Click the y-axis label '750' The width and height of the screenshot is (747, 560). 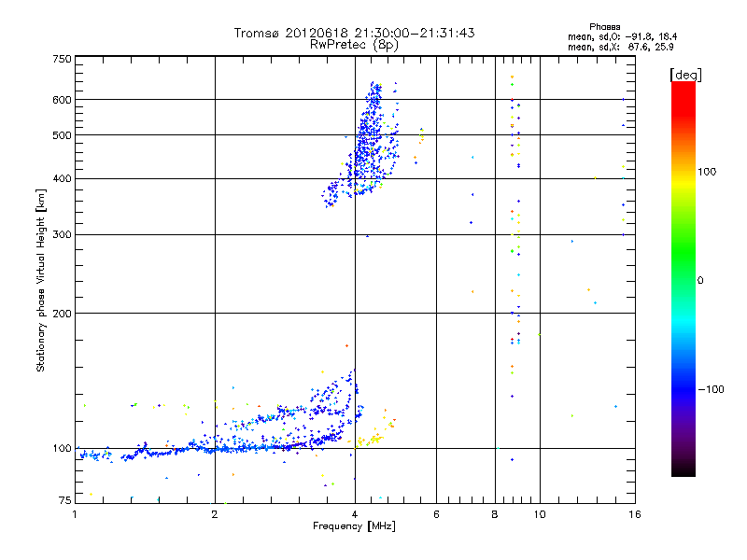63,59
